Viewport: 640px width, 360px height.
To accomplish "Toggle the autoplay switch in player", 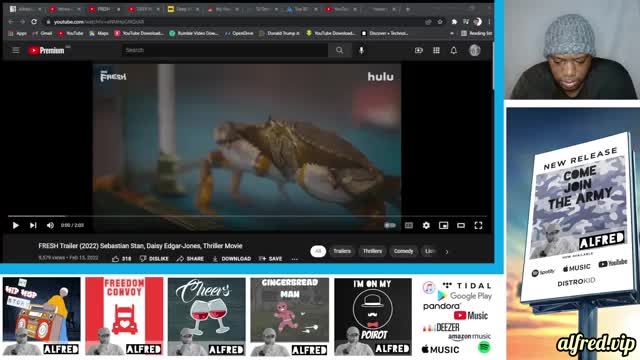I will [x=390, y=225].
